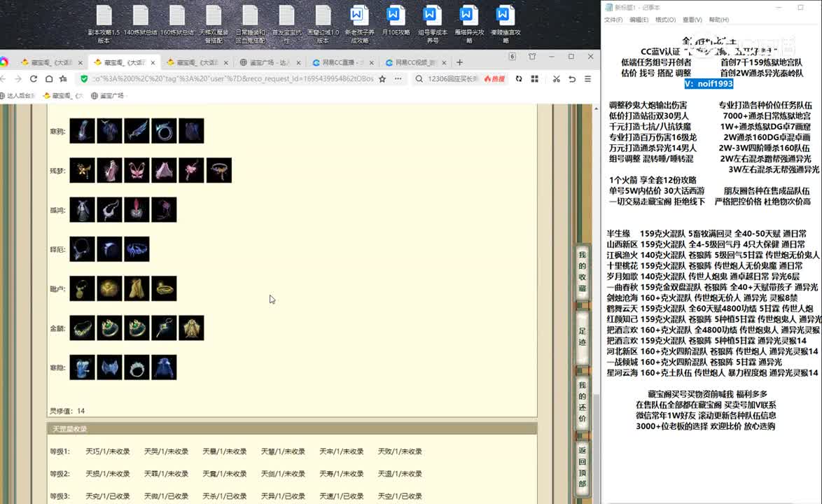Click the first necklace icon in 金麟 row
Screen dimensions: 822x504
point(83,328)
